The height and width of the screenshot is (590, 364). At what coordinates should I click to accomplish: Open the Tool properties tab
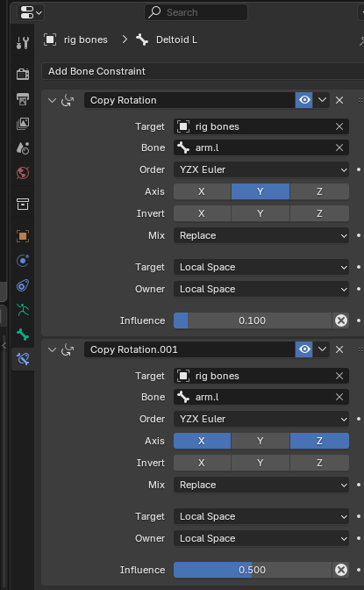[x=23, y=42]
